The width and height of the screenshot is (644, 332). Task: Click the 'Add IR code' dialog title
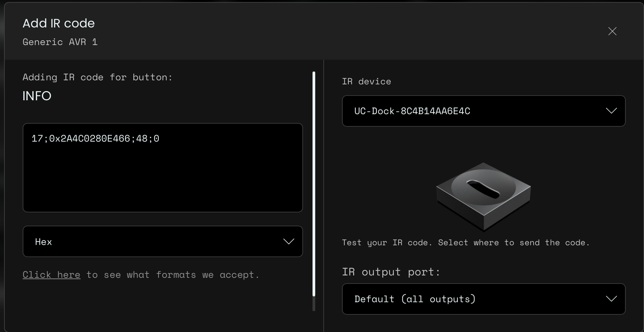pos(59,23)
